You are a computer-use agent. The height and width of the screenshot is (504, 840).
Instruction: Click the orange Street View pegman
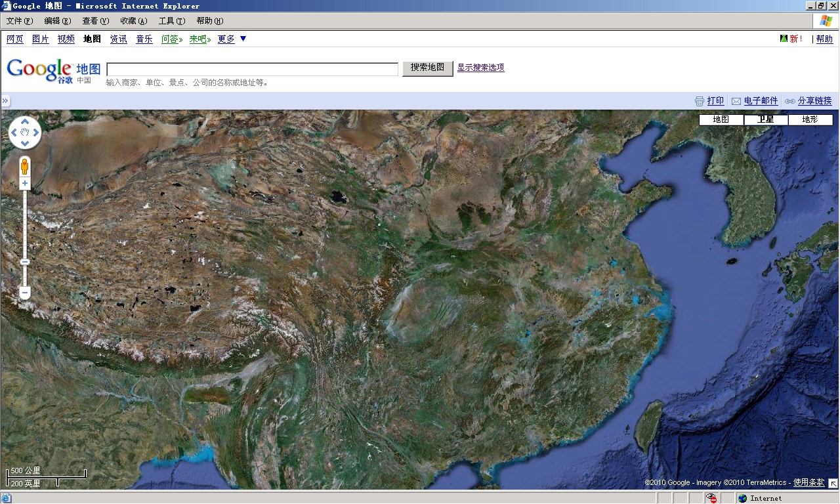coord(25,166)
